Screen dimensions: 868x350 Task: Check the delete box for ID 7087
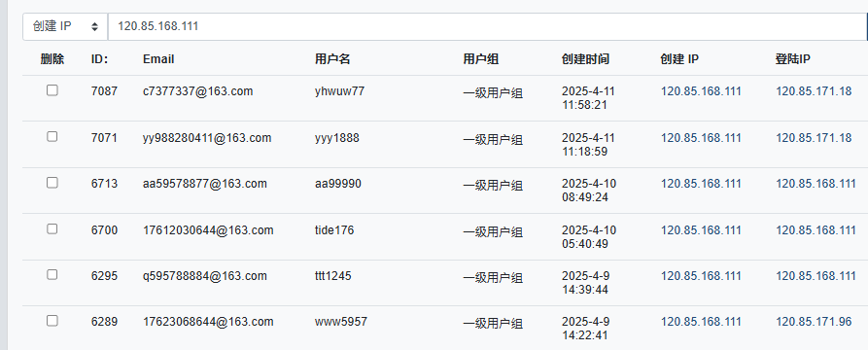pyautogui.click(x=52, y=90)
